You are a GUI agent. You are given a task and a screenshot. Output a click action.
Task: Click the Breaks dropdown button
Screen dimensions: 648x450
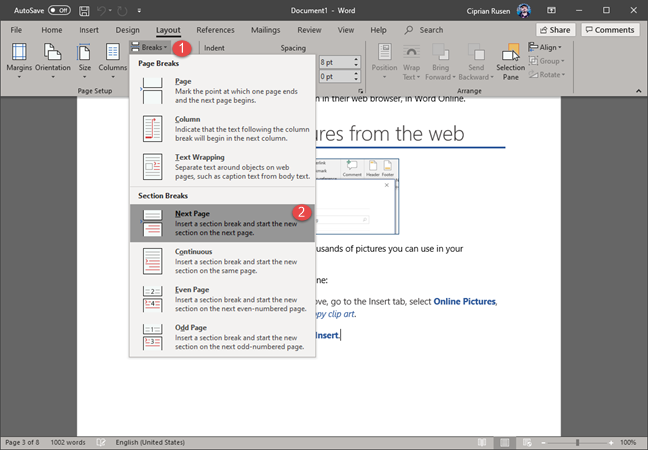(149, 48)
